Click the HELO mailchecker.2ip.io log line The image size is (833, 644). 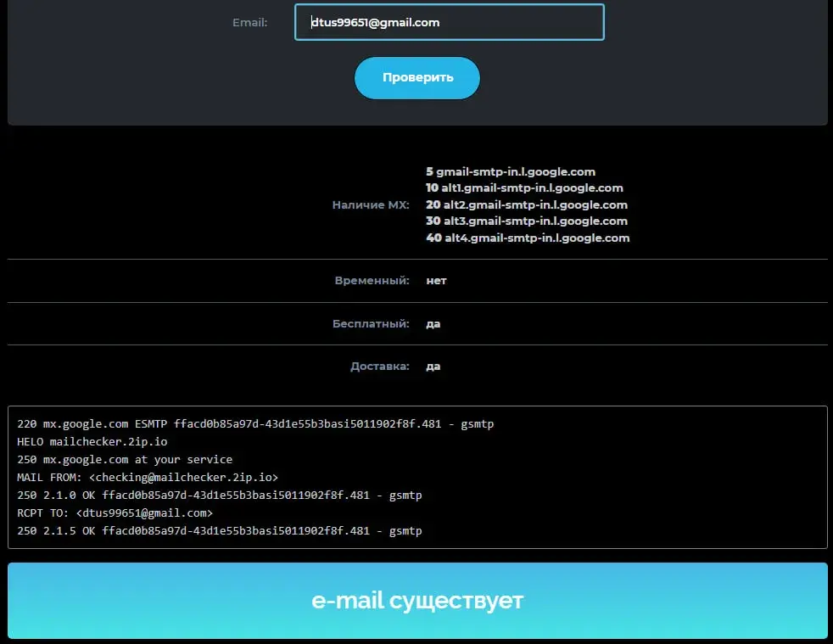pos(92,441)
